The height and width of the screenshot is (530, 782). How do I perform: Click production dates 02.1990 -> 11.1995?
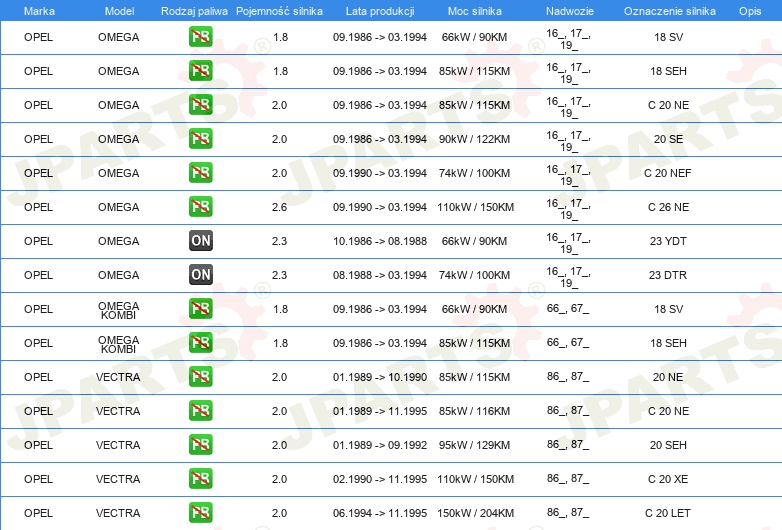380,479
